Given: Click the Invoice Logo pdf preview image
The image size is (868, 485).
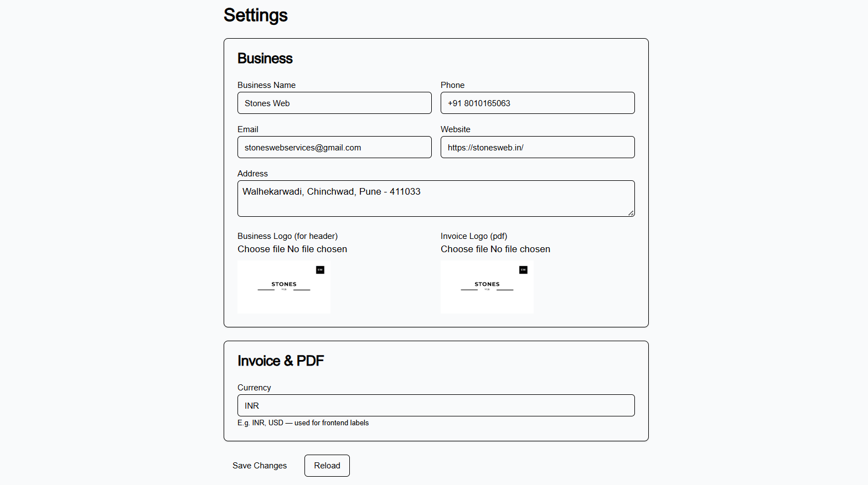Looking at the screenshot, I should 487,287.
